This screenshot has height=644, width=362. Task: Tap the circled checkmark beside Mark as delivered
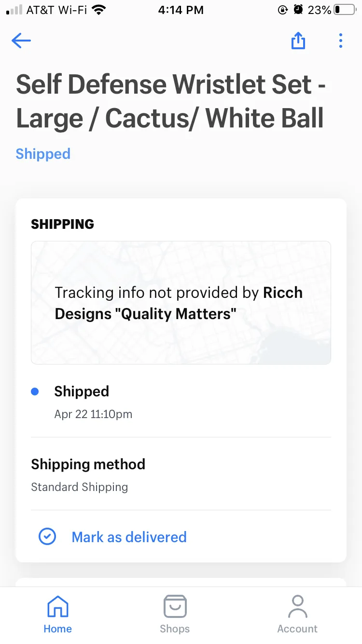coord(47,536)
